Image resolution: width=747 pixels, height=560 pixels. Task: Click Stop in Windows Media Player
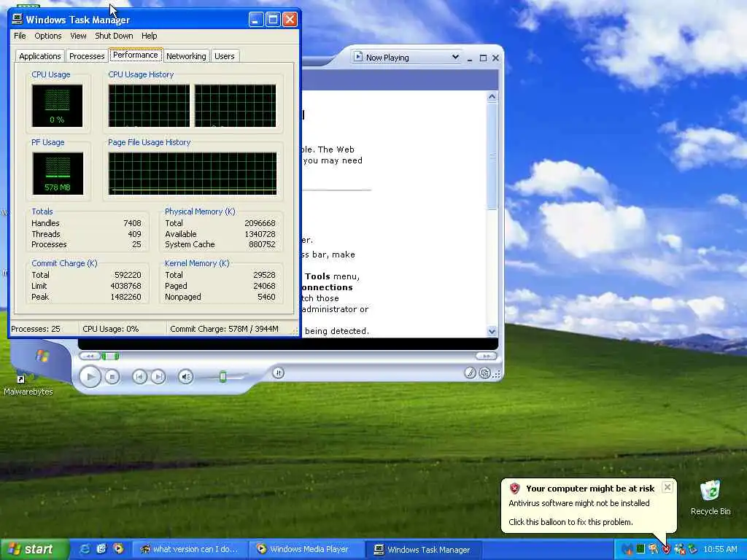click(x=112, y=377)
